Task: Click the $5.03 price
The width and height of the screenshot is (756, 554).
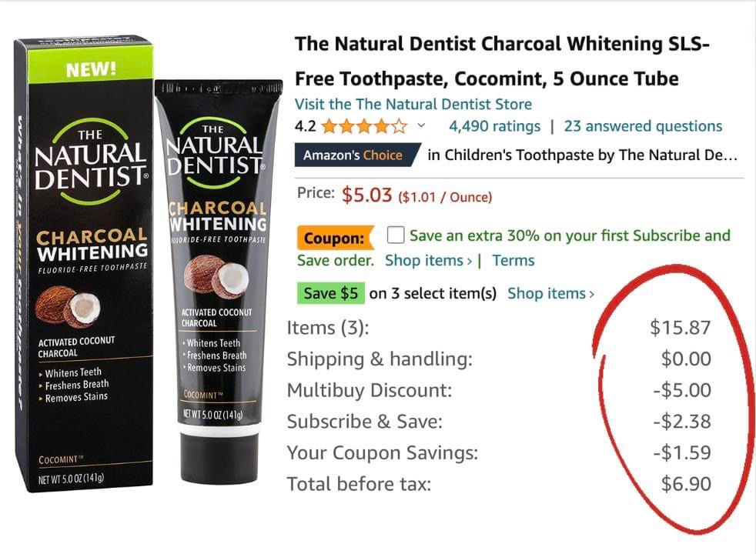Action: (367, 195)
